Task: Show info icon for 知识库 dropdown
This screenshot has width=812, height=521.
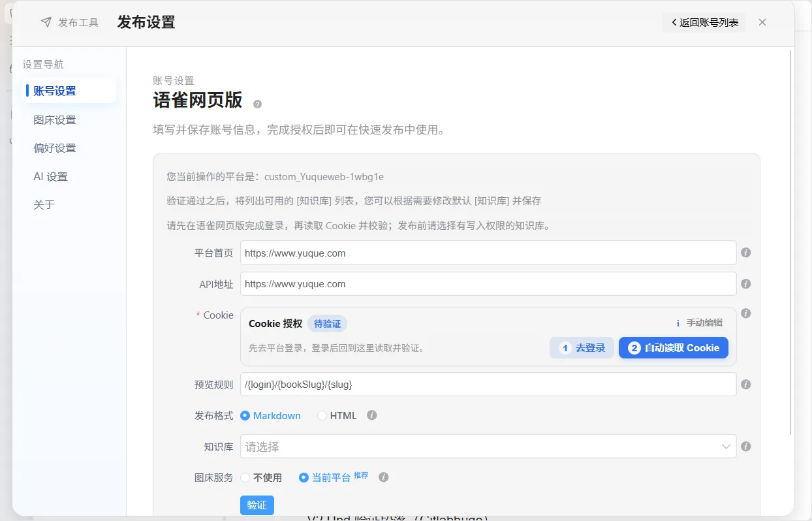Action: point(746,447)
